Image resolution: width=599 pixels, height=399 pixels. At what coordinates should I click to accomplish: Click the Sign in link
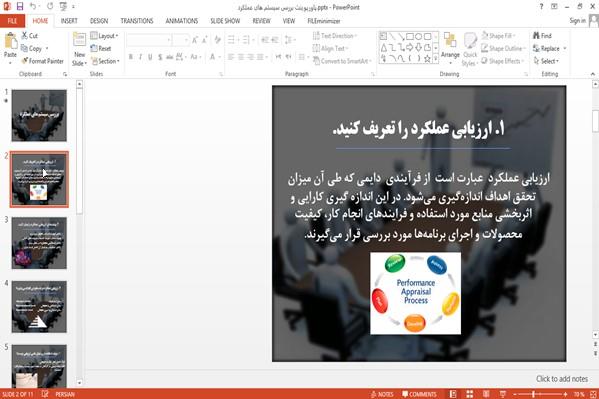577,21
